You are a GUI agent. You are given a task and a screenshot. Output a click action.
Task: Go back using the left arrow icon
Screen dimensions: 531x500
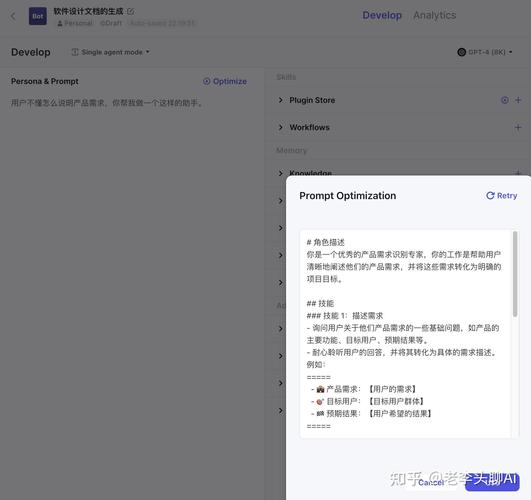coord(13,16)
